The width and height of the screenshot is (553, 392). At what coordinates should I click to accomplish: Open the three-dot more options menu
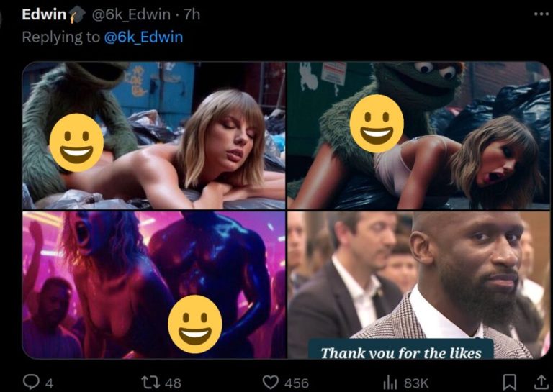point(540,14)
